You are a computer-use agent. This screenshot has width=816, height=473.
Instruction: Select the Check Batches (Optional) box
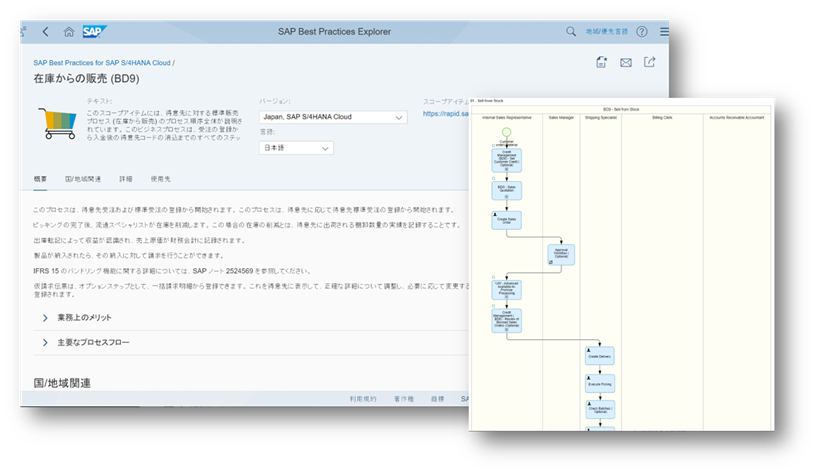tap(600, 410)
